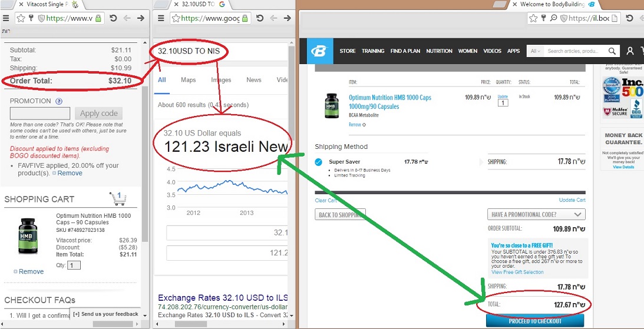644x329 pixels.
Task: Expand the Have a Promotional Code dropdown
Action: click(536, 214)
